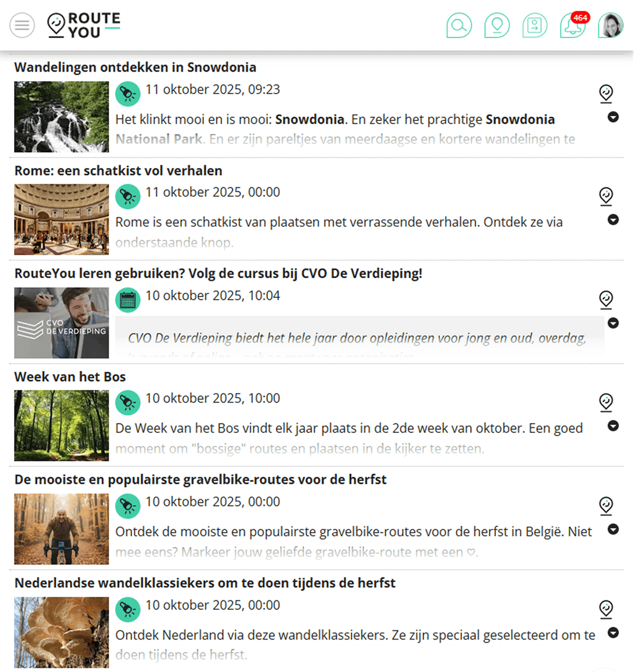
Task: Open the location pin icon in header
Action: [497, 25]
